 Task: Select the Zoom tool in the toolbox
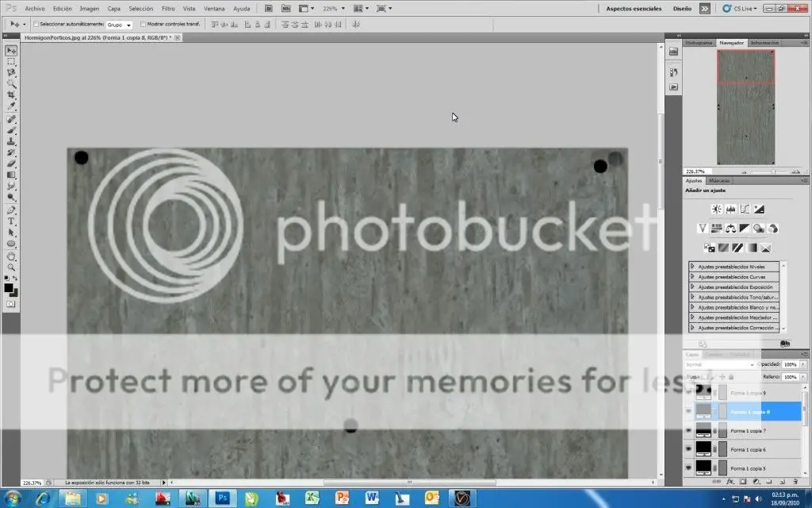tap(11, 267)
